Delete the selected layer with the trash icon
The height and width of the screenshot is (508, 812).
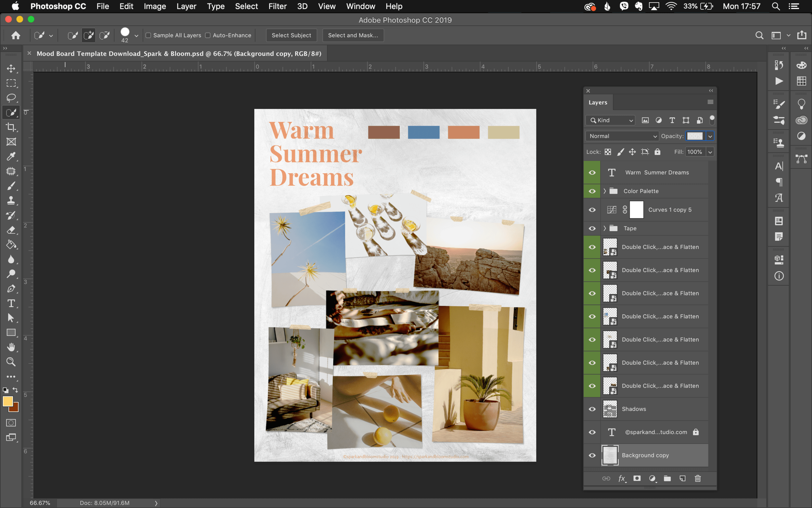tap(698, 478)
